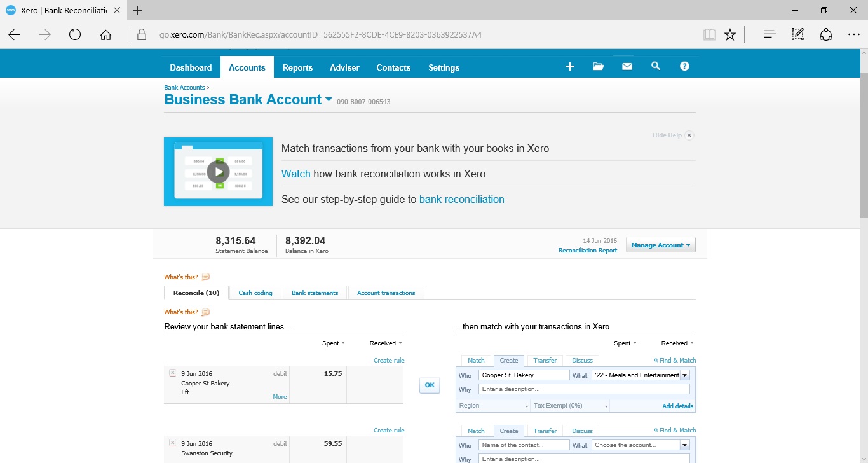Click the speech bubble icon beside first What's this?
868x463 pixels.
[x=205, y=277]
